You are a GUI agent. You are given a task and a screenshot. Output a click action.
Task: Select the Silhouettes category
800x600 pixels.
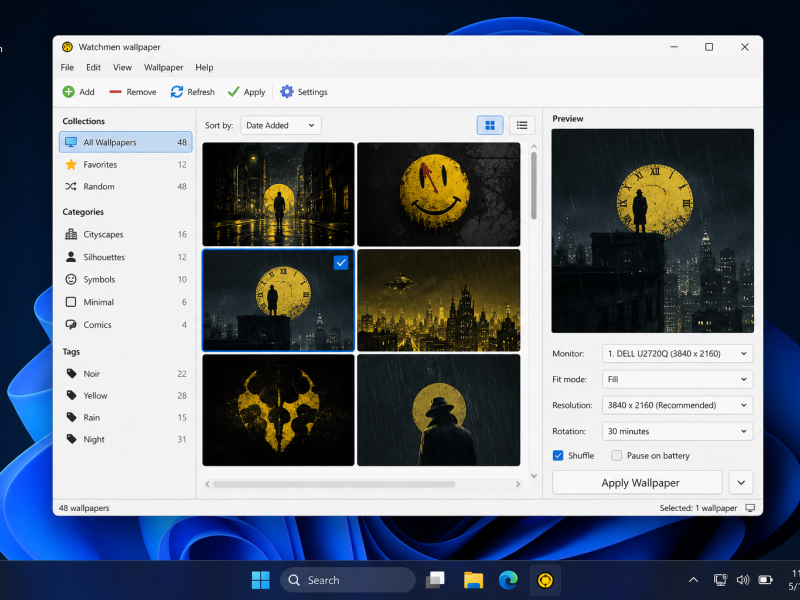(126, 257)
